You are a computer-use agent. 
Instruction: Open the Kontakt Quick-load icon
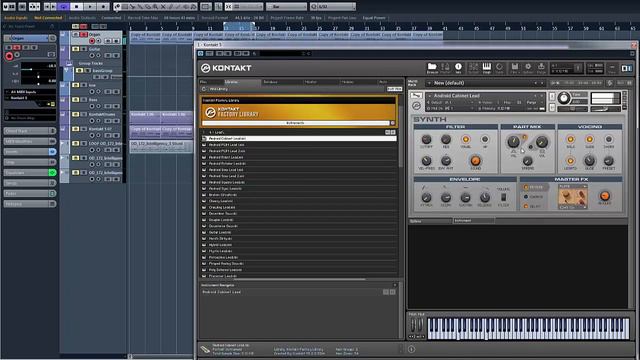(500, 67)
